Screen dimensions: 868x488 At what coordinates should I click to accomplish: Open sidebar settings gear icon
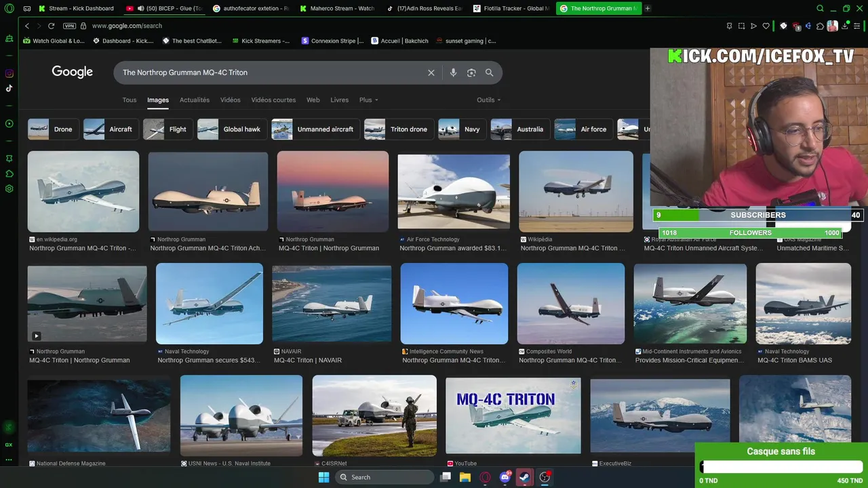(x=9, y=188)
